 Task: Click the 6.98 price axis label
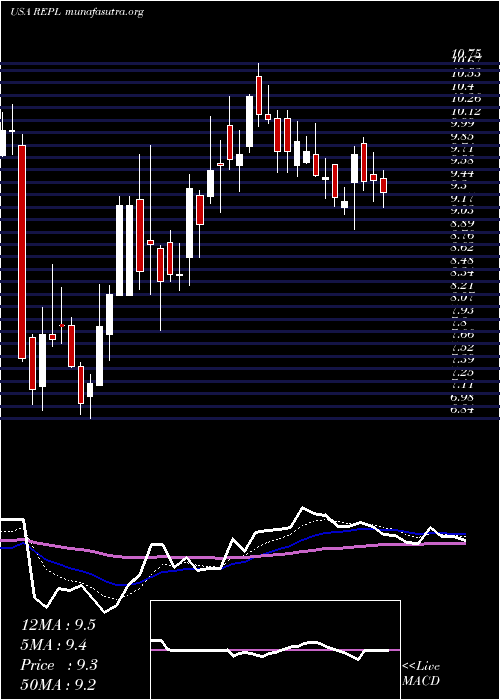pyautogui.click(x=464, y=397)
